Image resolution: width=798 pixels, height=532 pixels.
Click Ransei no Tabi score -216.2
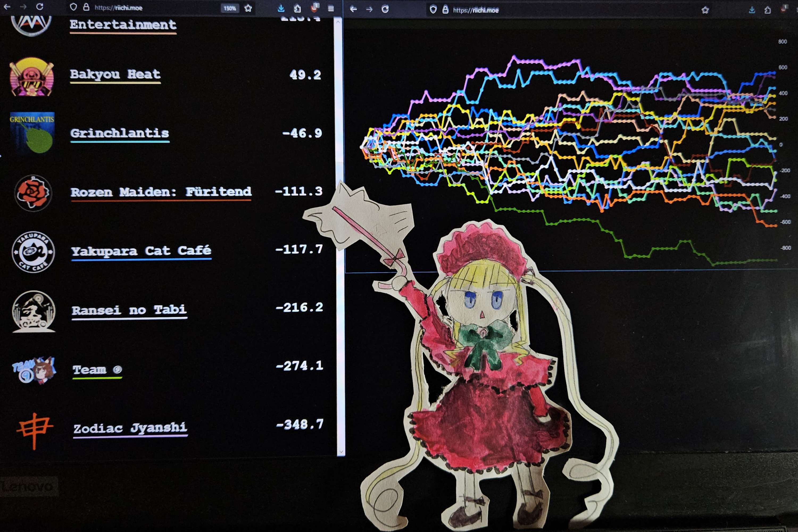[299, 308]
